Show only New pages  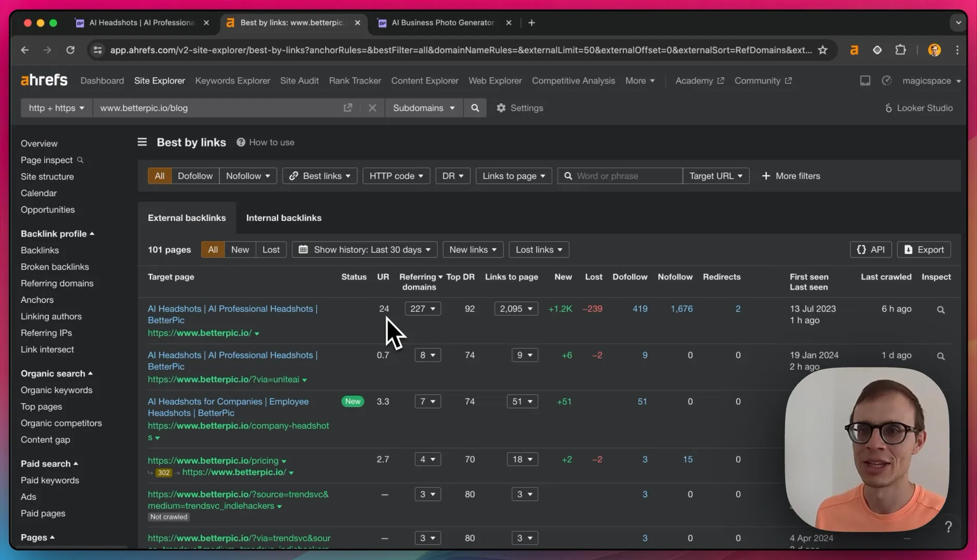pyautogui.click(x=240, y=249)
